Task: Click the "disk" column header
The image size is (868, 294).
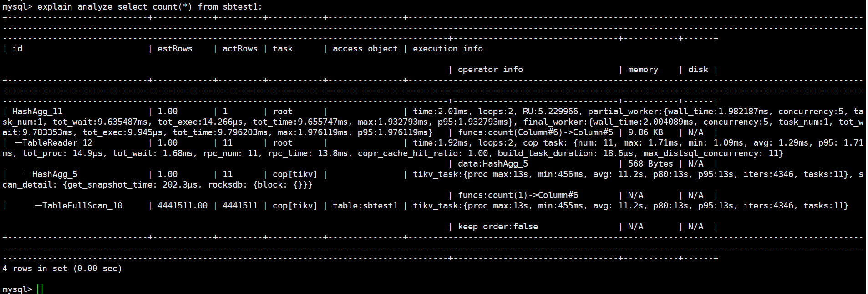Action: (x=698, y=70)
